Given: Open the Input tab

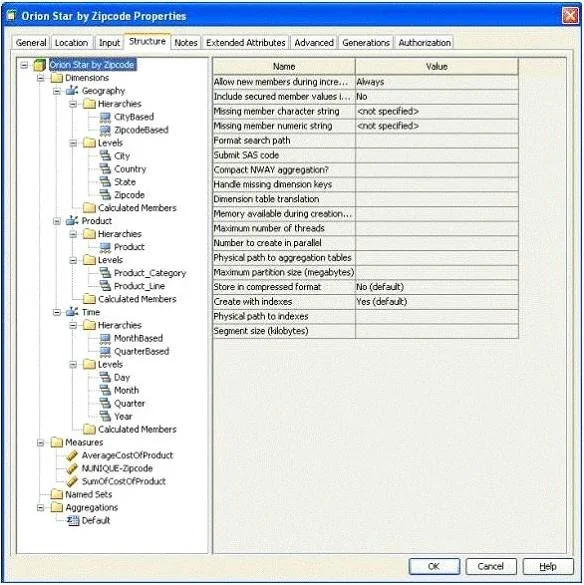Looking at the screenshot, I should point(109,43).
